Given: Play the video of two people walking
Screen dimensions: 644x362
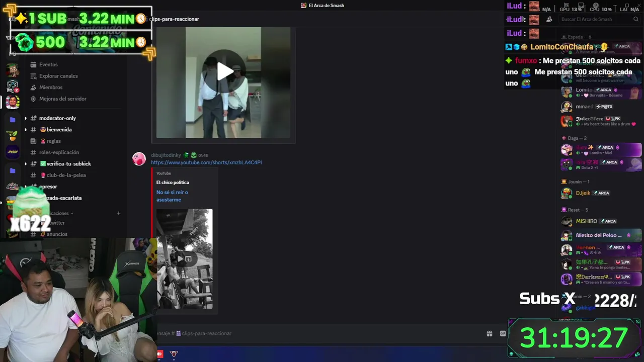Looking at the screenshot, I should click(224, 72).
